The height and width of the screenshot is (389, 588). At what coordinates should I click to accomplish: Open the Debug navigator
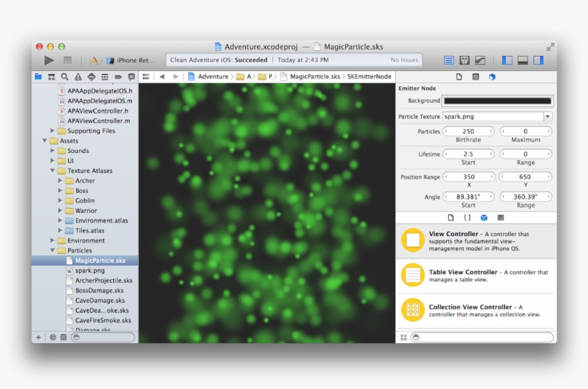105,77
